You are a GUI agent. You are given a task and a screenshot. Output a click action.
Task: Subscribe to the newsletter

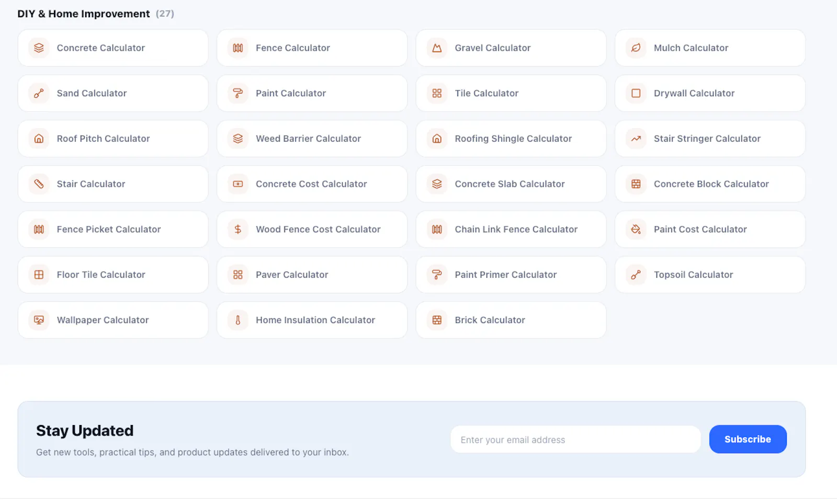(x=748, y=439)
